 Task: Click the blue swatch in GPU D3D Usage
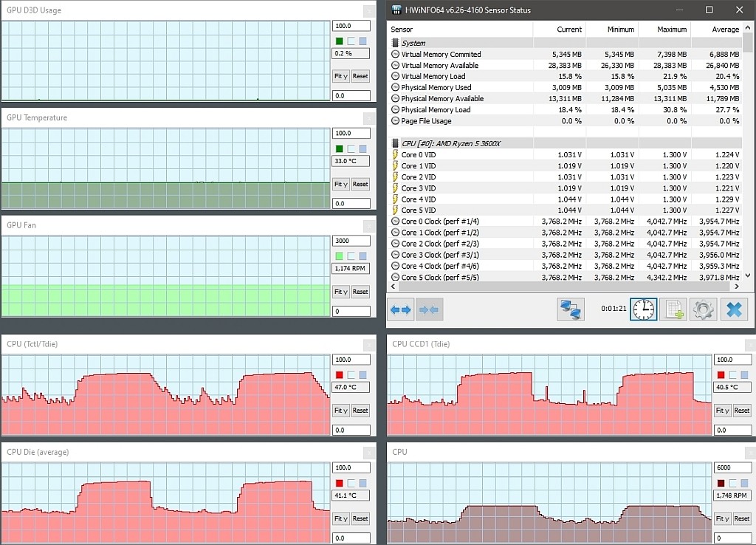point(362,41)
